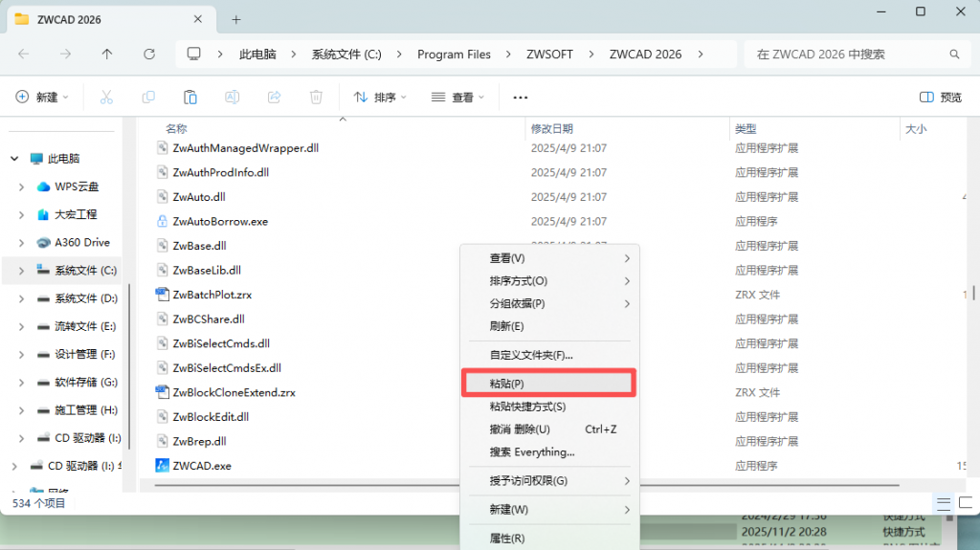
Task: Select the ZwBatchPlot.zrx file icon
Action: point(162,295)
